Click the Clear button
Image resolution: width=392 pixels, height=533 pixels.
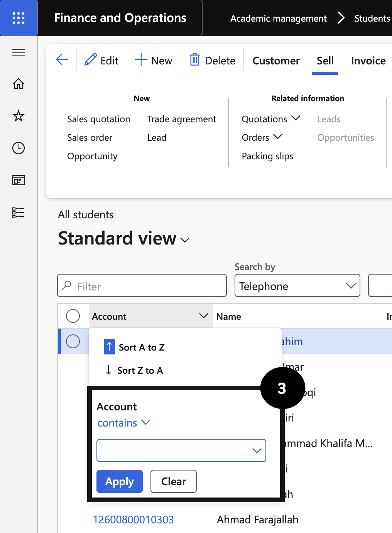174,481
